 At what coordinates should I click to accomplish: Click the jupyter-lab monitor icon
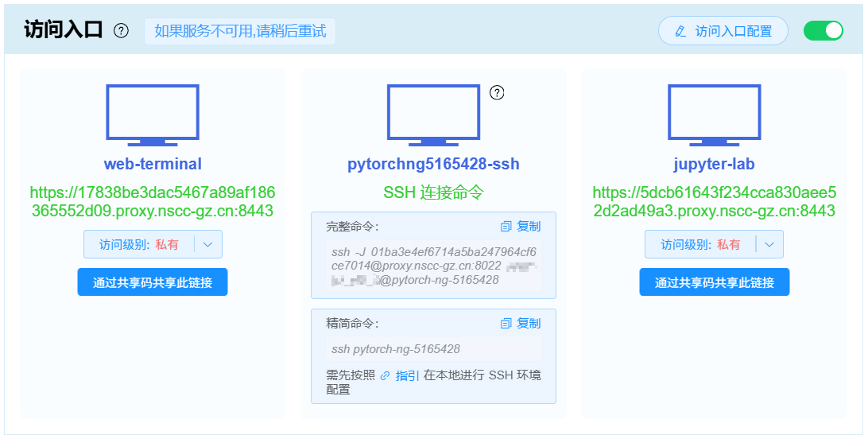click(714, 115)
